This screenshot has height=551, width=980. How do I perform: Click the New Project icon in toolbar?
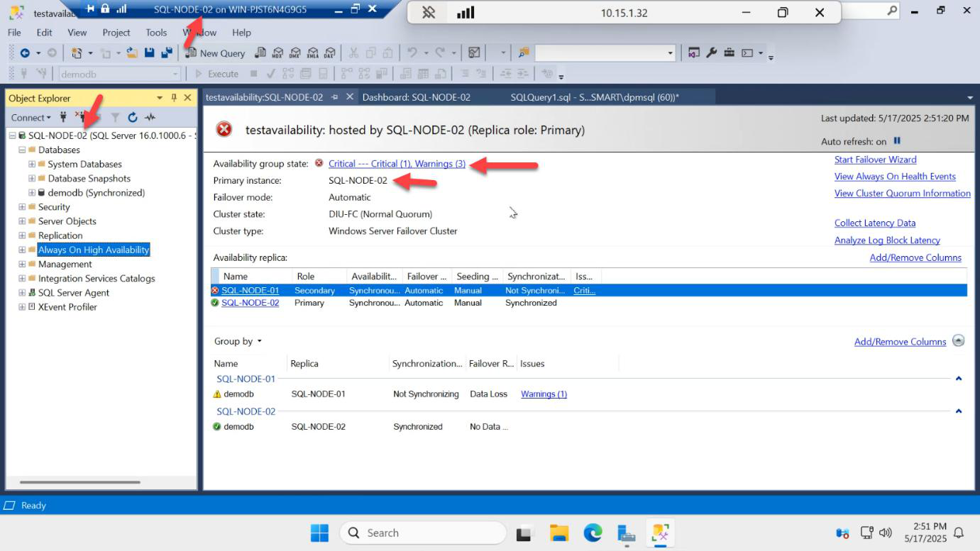coord(77,53)
